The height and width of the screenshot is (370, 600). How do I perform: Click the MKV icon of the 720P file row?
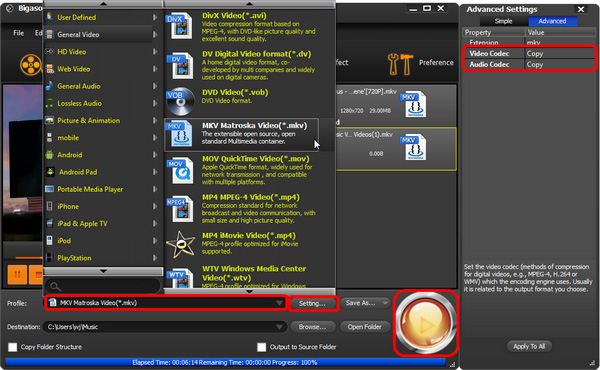[x=414, y=104]
